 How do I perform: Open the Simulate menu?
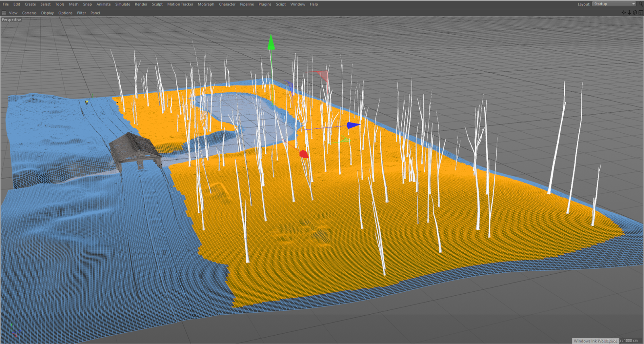click(x=123, y=4)
